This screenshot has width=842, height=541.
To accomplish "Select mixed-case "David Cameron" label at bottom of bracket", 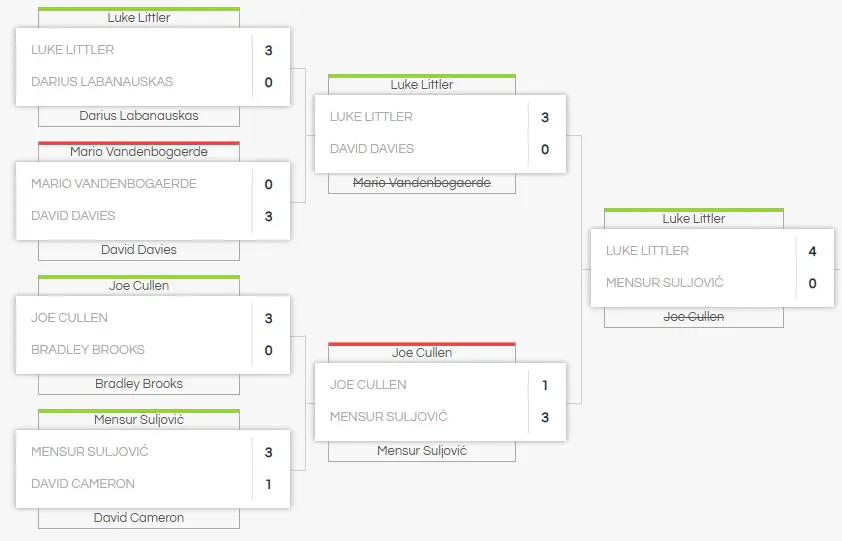I will click(x=139, y=518).
